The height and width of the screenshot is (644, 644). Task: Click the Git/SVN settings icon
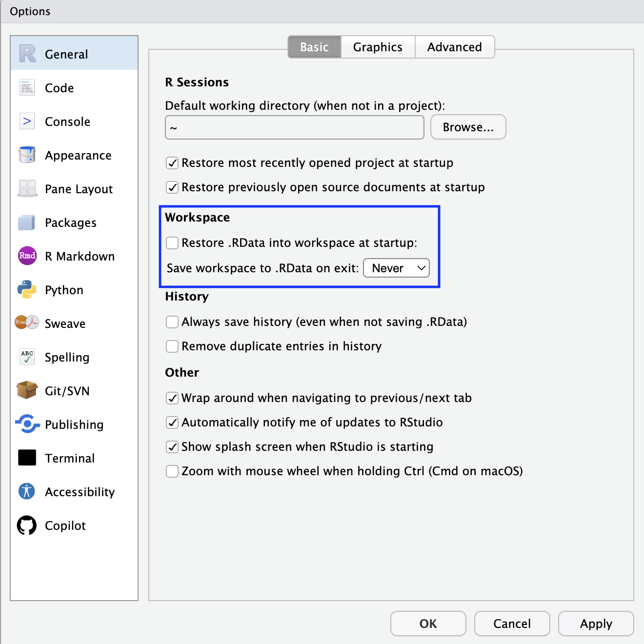click(x=27, y=390)
